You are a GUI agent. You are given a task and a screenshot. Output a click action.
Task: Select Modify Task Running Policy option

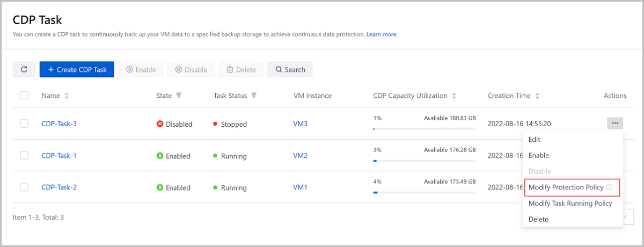point(570,204)
